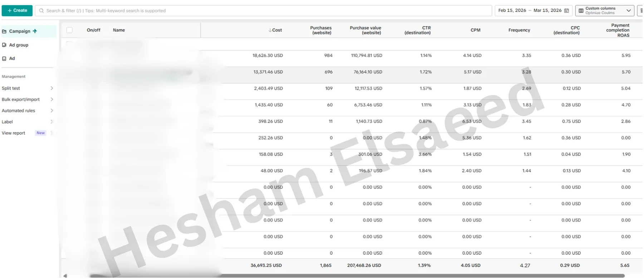Click the Name column header
This screenshot has width=644, height=279.
119,30
